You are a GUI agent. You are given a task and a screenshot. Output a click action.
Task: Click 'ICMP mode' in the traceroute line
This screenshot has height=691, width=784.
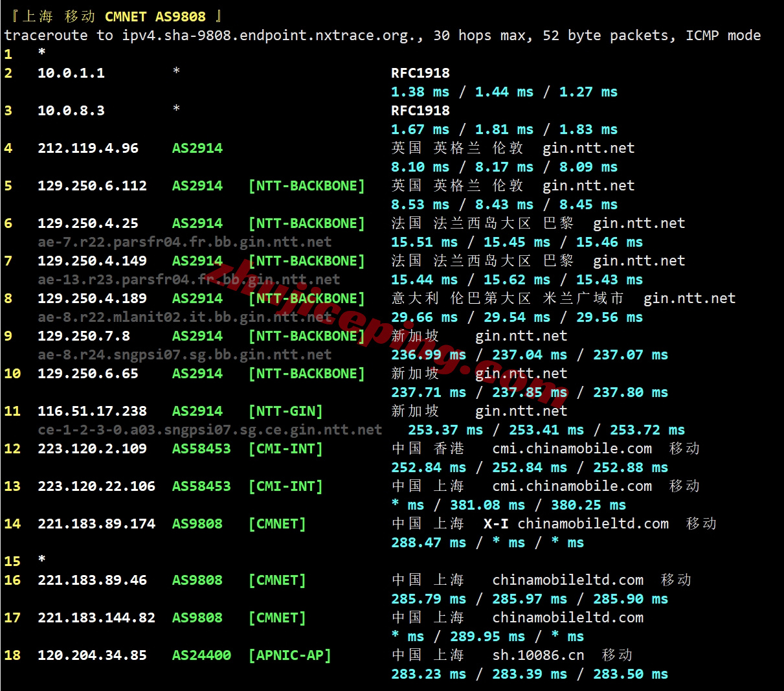tap(723, 36)
